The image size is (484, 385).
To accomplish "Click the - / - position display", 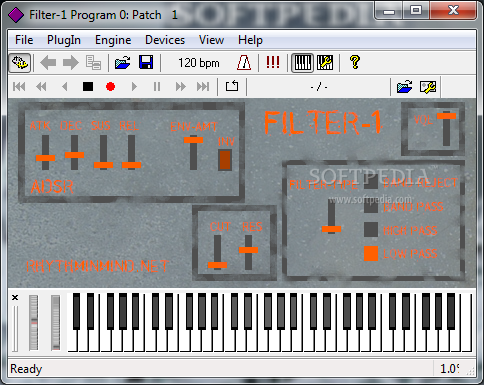I will (319, 87).
